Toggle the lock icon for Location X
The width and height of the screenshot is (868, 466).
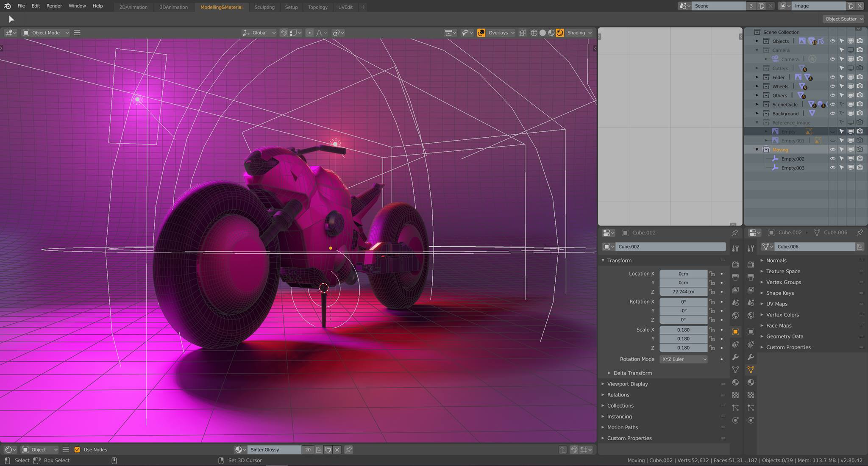click(x=712, y=274)
